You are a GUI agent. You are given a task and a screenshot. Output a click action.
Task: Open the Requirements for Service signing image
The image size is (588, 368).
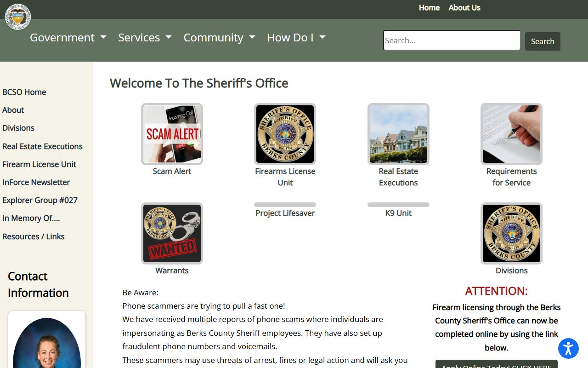[x=511, y=134]
